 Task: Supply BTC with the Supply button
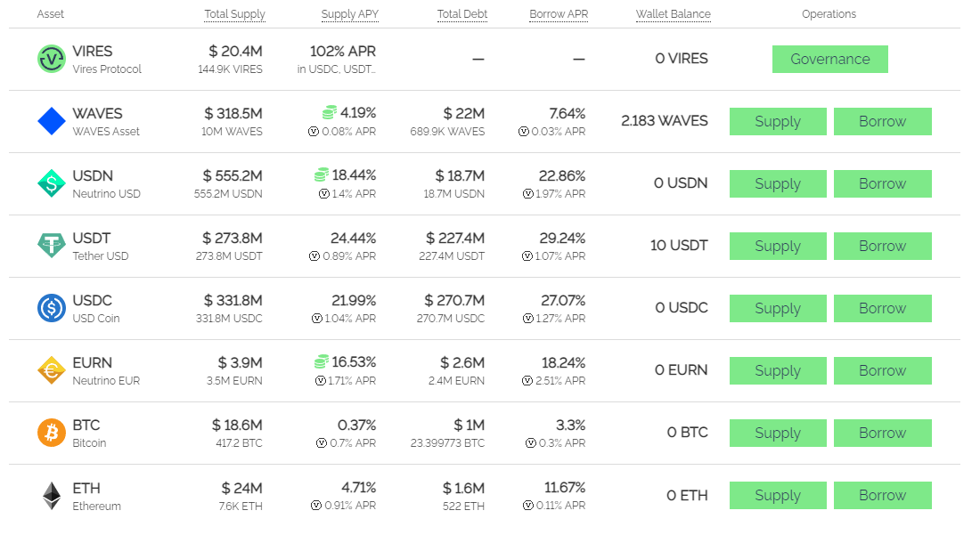point(778,433)
